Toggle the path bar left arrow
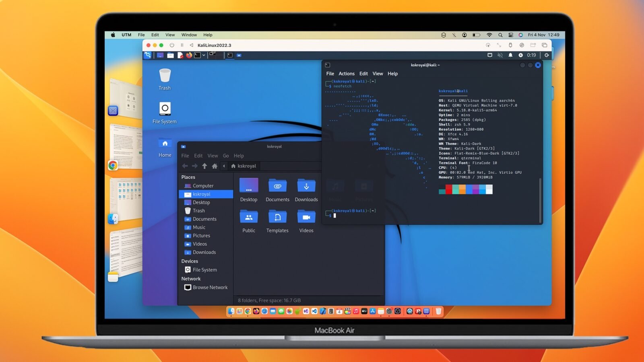The width and height of the screenshot is (644, 362). click(x=224, y=166)
